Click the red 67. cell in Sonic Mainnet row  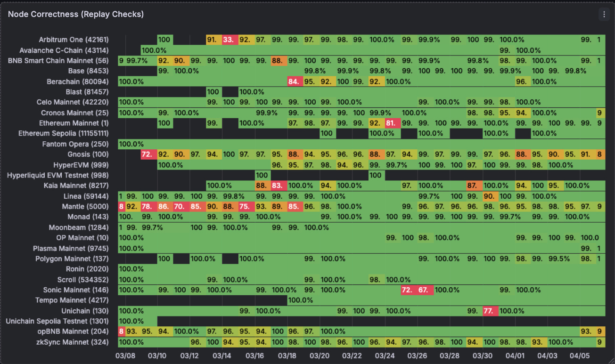click(x=426, y=290)
